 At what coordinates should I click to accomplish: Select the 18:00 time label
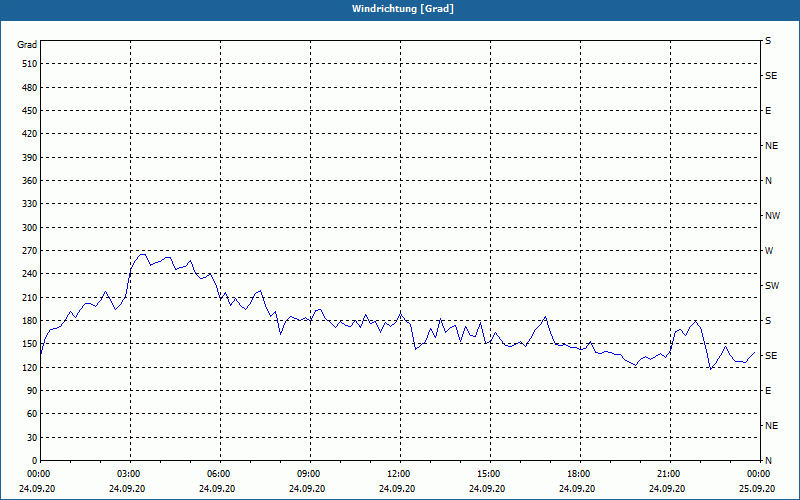580,474
